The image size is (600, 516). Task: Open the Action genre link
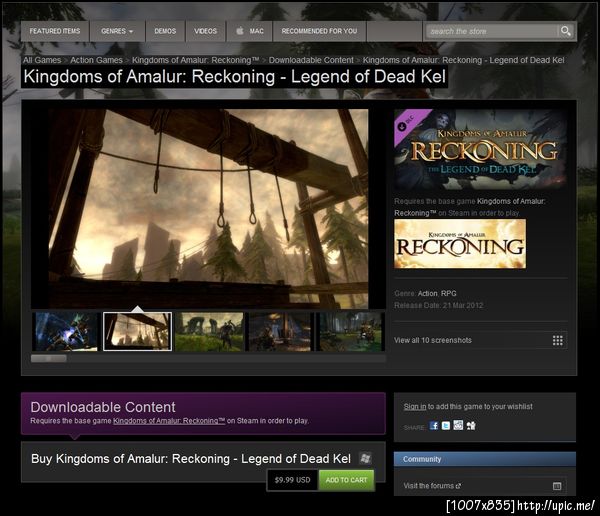[427, 293]
